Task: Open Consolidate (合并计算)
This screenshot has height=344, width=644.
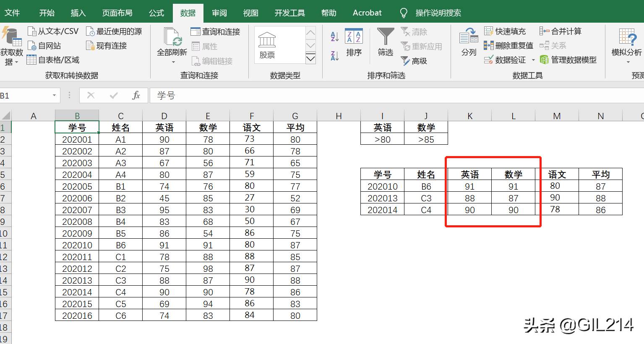Action: click(561, 31)
